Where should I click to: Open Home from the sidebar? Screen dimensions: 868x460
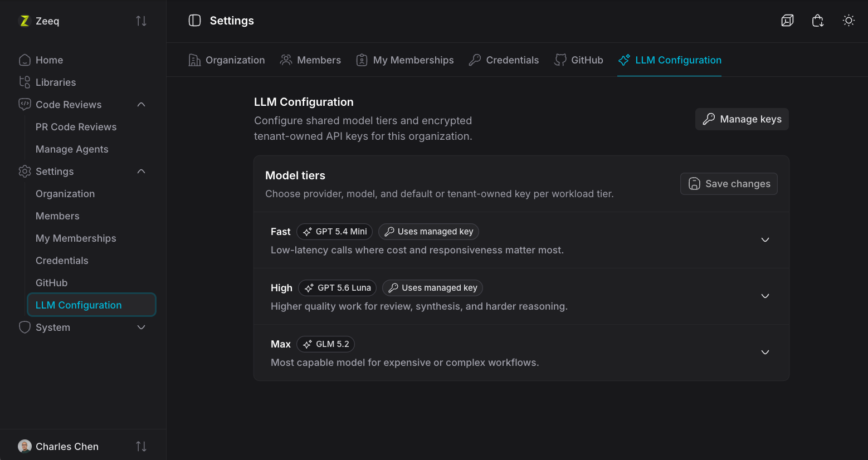click(x=84, y=60)
